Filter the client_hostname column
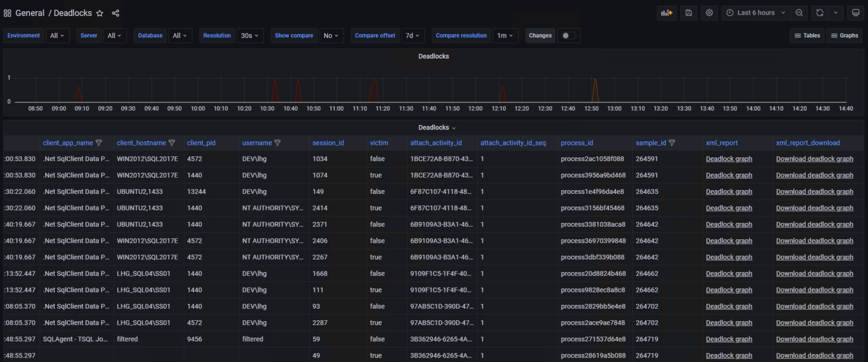The height and width of the screenshot is (362, 868). [x=172, y=143]
